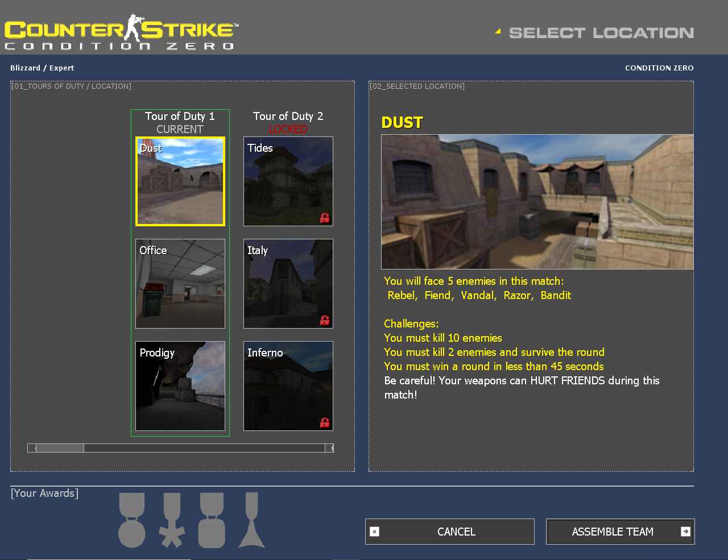Click the SELECT LOCATION header text
This screenshot has height=560, width=728.
(x=601, y=33)
